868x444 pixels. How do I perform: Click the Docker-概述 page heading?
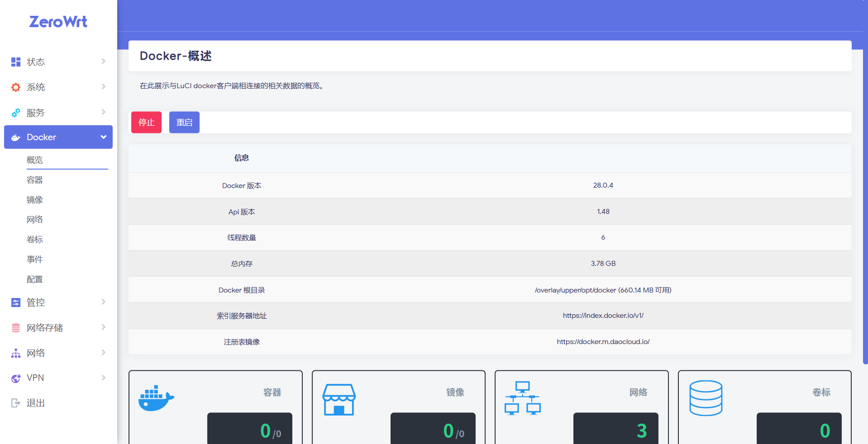[x=176, y=56]
